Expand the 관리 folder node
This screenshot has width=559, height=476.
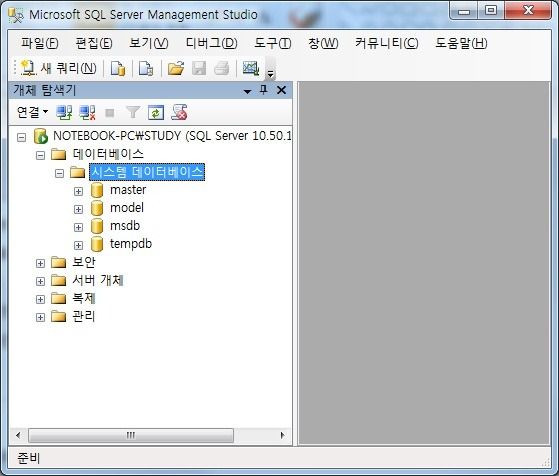pyautogui.click(x=40, y=317)
